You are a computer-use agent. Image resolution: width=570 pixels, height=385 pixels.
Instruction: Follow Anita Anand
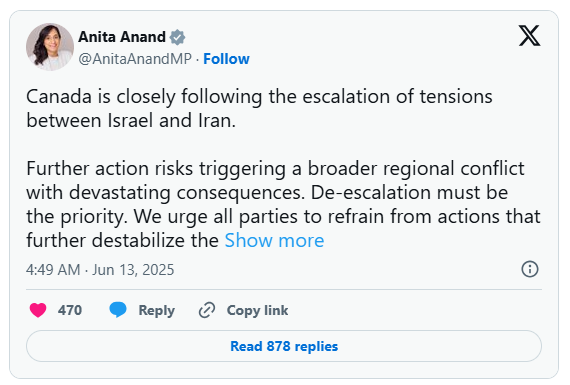226,59
